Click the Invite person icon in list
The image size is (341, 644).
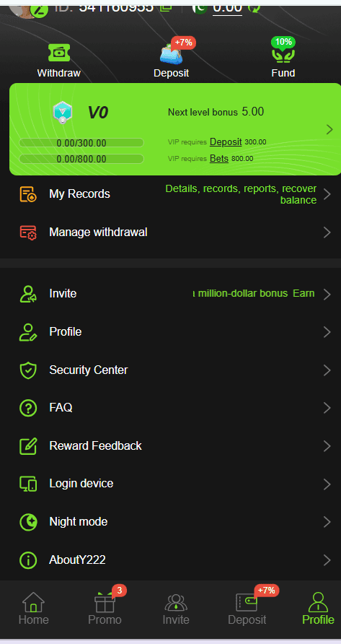point(28,294)
